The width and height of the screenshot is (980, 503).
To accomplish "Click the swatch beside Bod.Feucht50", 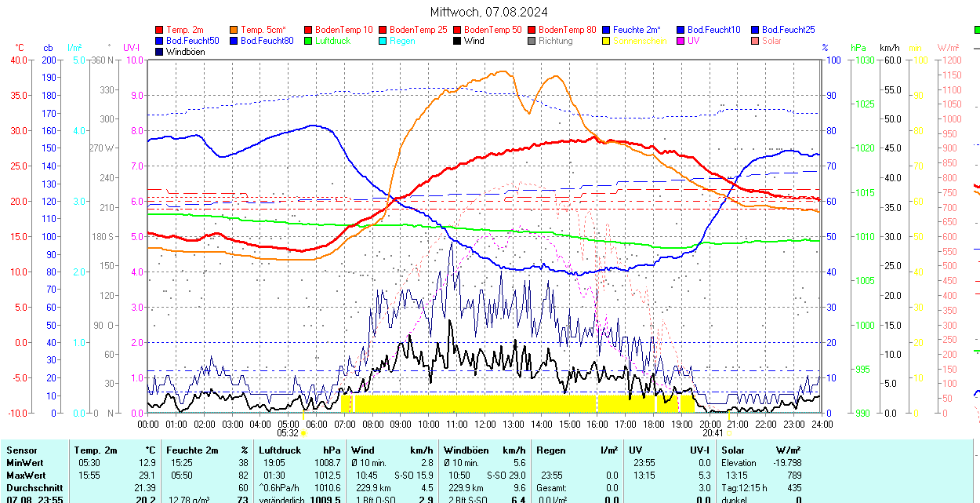I will point(160,41).
